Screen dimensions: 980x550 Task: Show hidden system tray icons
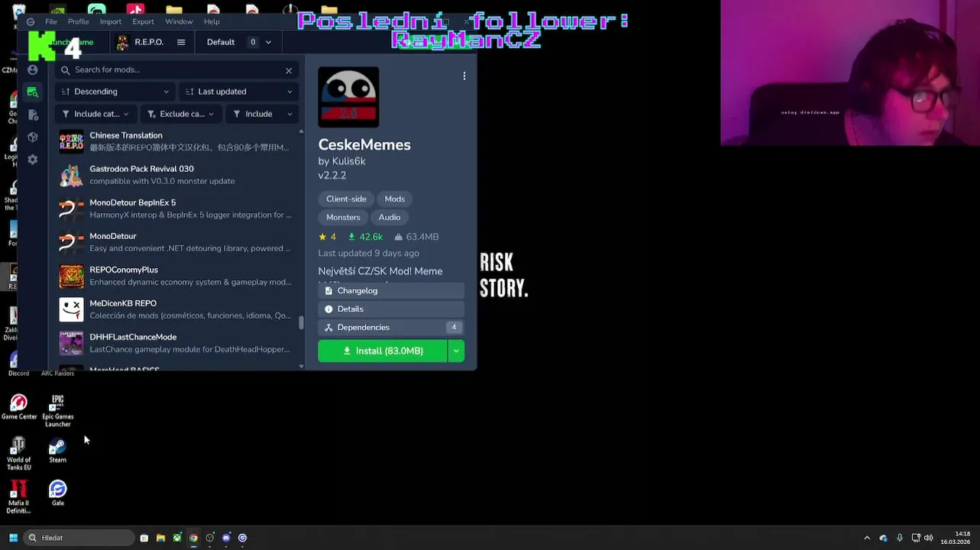(866, 538)
